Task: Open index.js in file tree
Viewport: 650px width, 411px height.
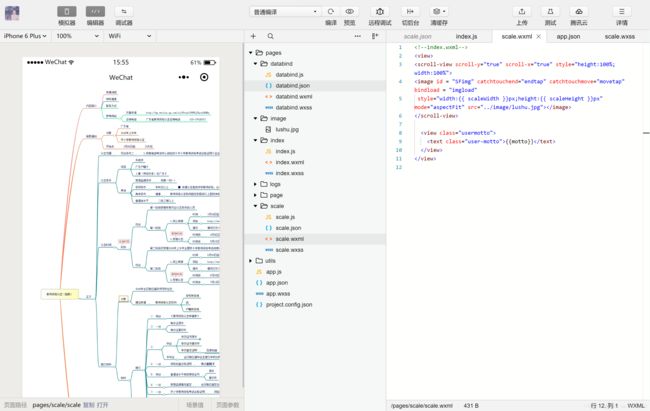Action: pyautogui.click(x=285, y=151)
